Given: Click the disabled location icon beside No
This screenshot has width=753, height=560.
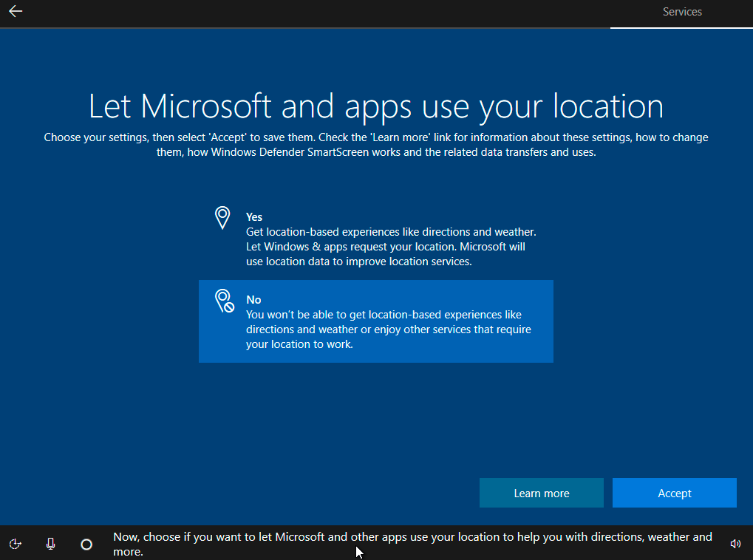Looking at the screenshot, I should click(224, 301).
